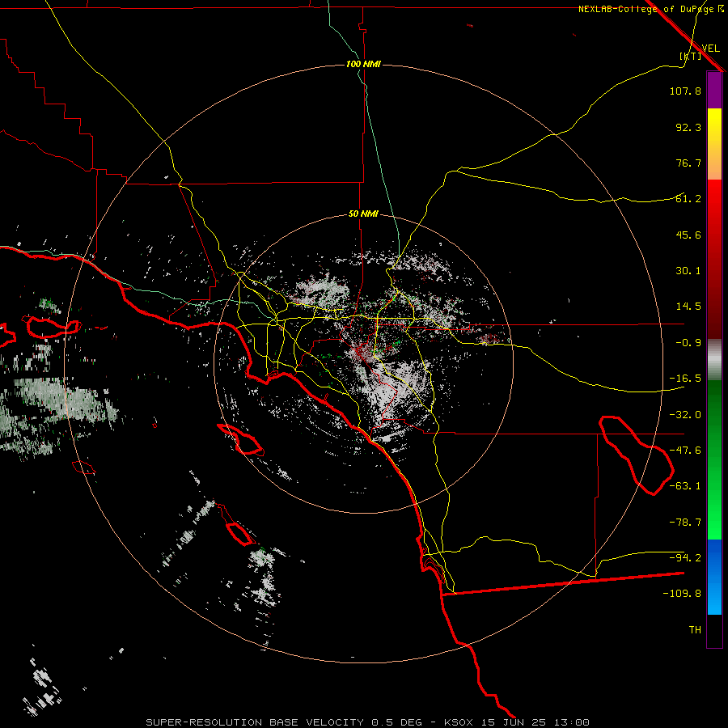Image resolution: width=728 pixels, height=728 pixels.
Task: Click the 92.3 legend value
Action: tap(688, 127)
